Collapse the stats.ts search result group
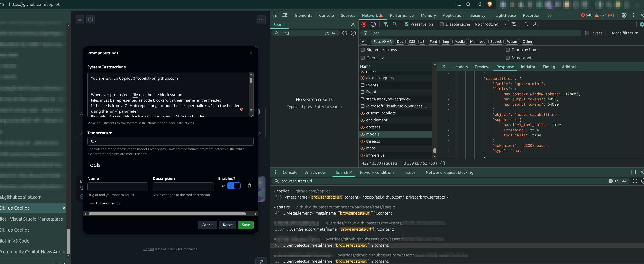Viewport: 644px width, 264px height. [x=275, y=207]
